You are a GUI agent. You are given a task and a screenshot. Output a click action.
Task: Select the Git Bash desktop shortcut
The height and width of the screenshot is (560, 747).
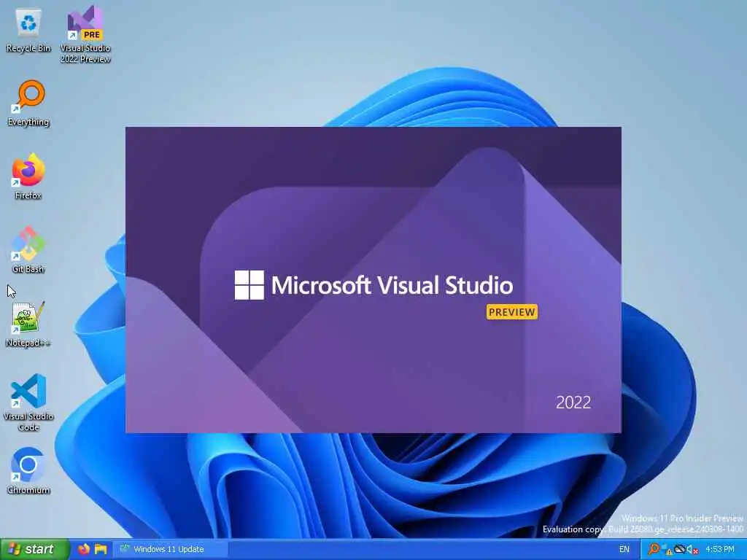pyautogui.click(x=28, y=251)
